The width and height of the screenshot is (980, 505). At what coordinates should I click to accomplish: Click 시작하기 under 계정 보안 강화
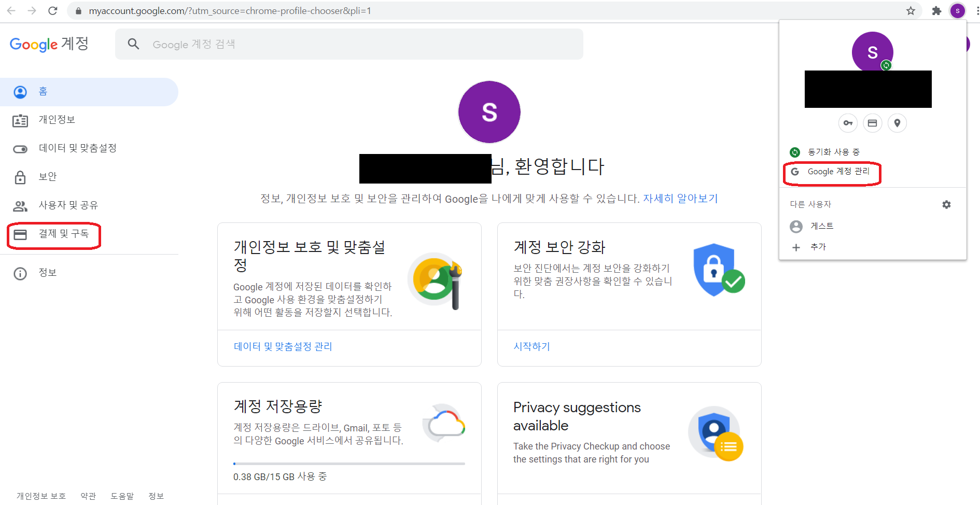coord(531,346)
